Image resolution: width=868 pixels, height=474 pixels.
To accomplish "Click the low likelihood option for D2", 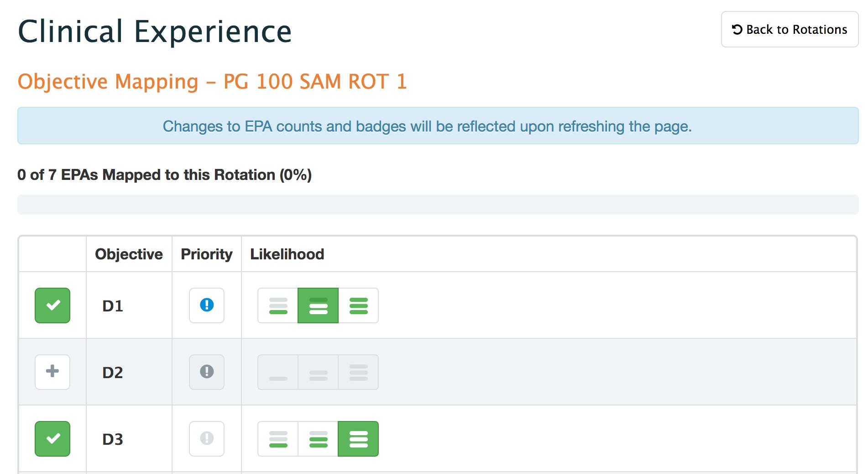I will (x=278, y=372).
